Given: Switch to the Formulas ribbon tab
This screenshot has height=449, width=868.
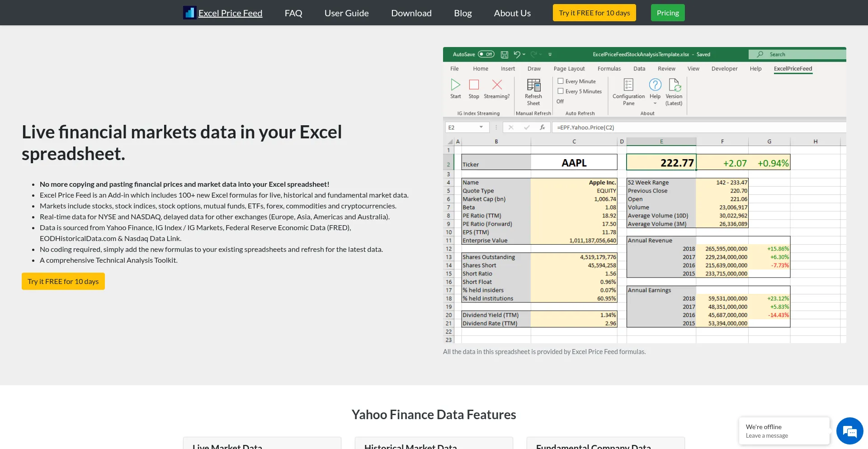Looking at the screenshot, I should click(x=609, y=69).
